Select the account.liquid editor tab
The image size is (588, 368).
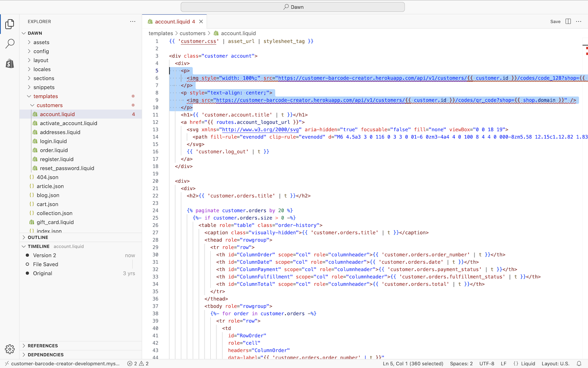172,22
